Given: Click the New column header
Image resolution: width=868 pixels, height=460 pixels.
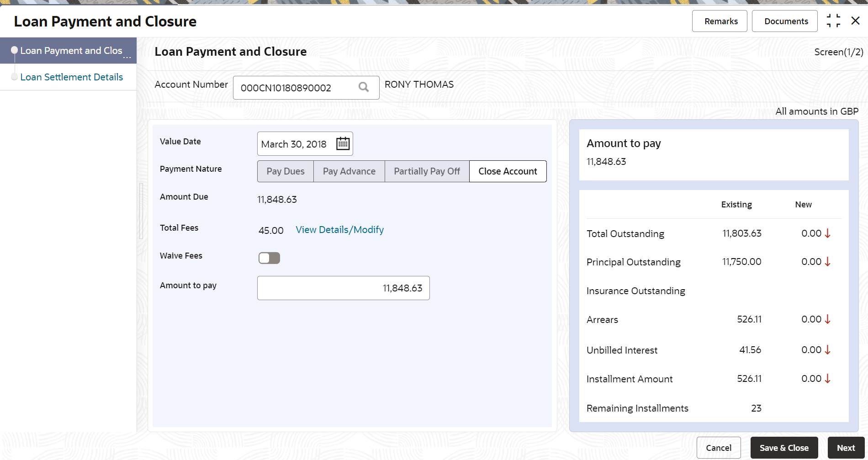Looking at the screenshot, I should click(x=803, y=205).
